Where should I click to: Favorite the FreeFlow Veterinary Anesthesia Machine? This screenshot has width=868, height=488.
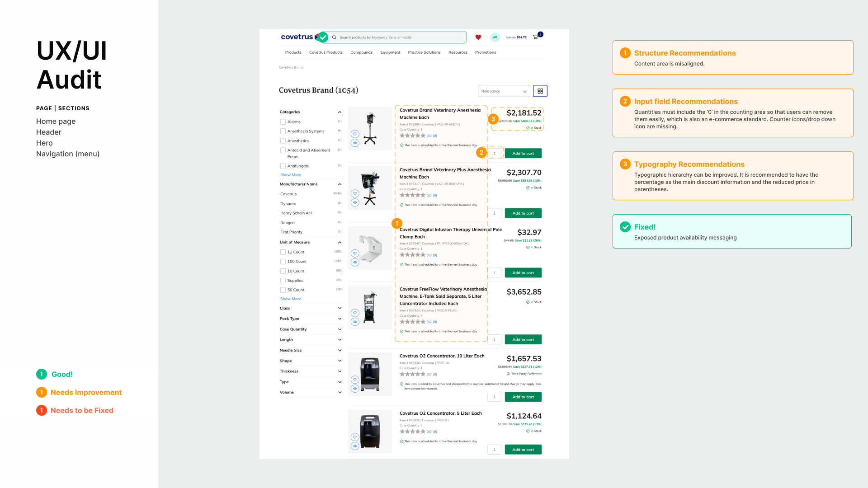coord(355,313)
